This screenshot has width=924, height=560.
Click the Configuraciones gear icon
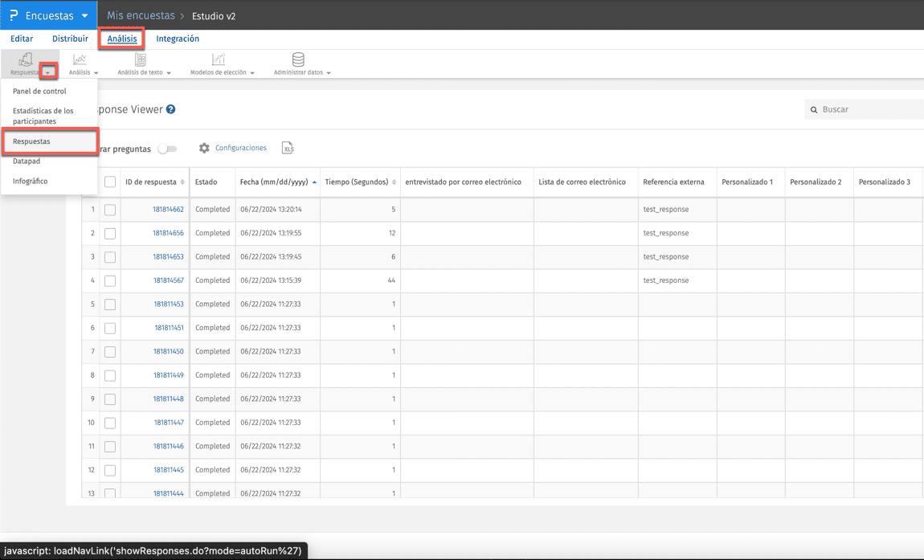tap(204, 148)
